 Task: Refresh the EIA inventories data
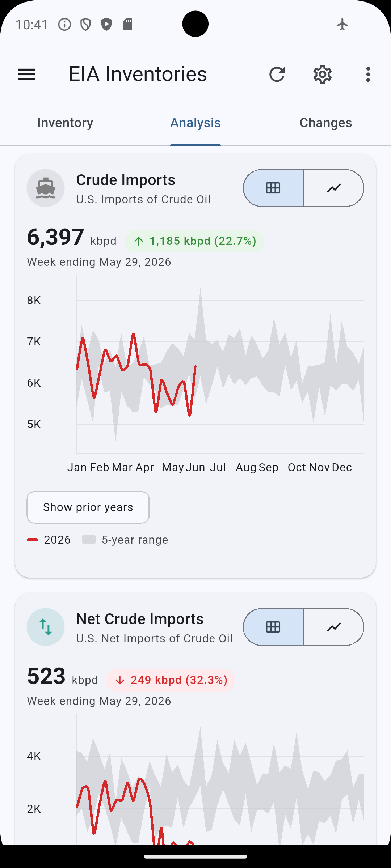tap(277, 75)
